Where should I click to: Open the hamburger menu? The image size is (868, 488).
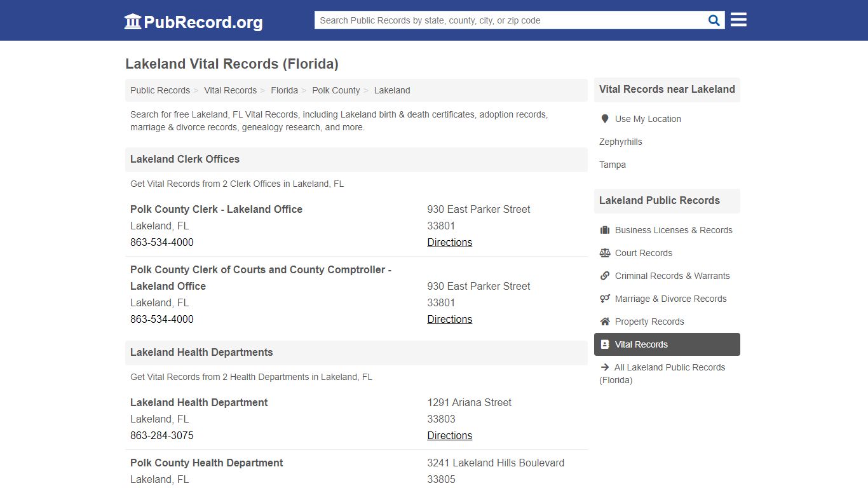[738, 20]
